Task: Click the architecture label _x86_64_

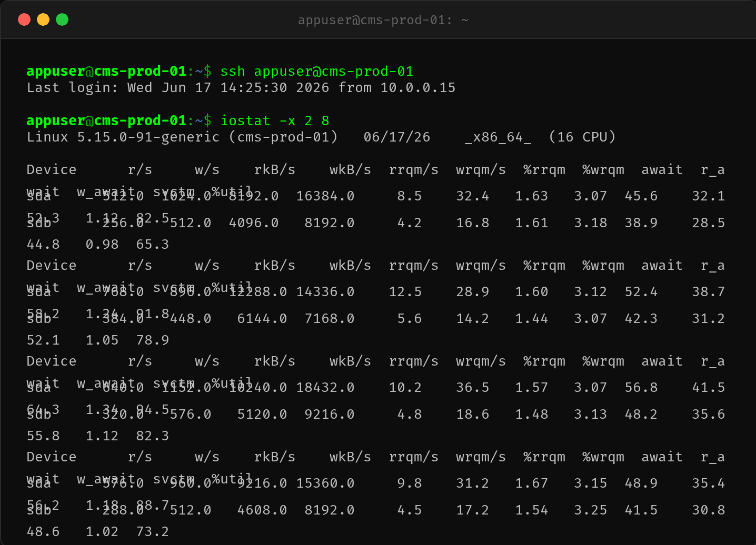Action: pyautogui.click(x=498, y=137)
